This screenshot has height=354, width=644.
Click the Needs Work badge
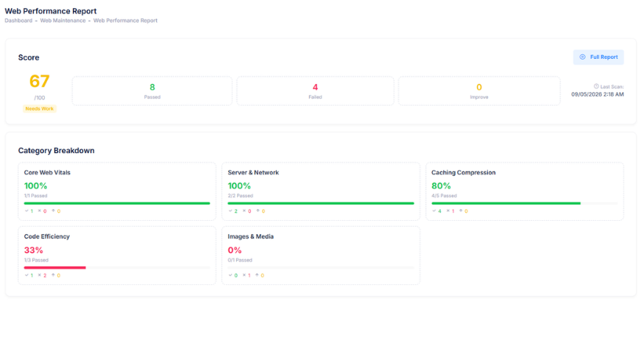click(40, 109)
